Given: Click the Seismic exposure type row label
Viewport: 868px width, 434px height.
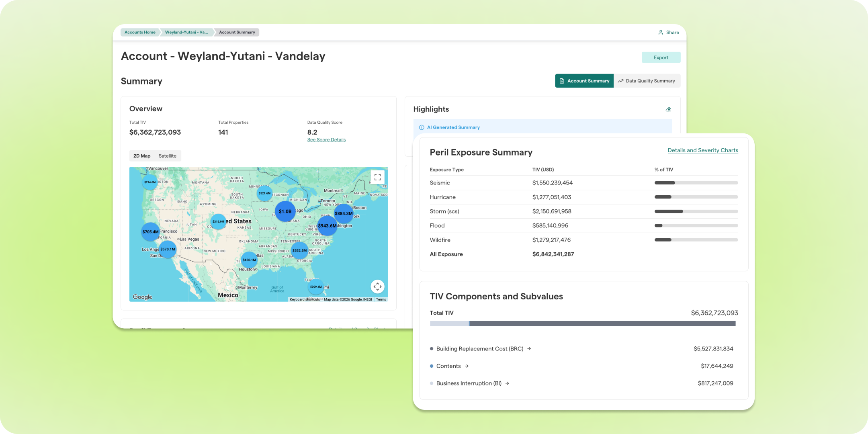Looking at the screenshot, I should coord(440,183).
